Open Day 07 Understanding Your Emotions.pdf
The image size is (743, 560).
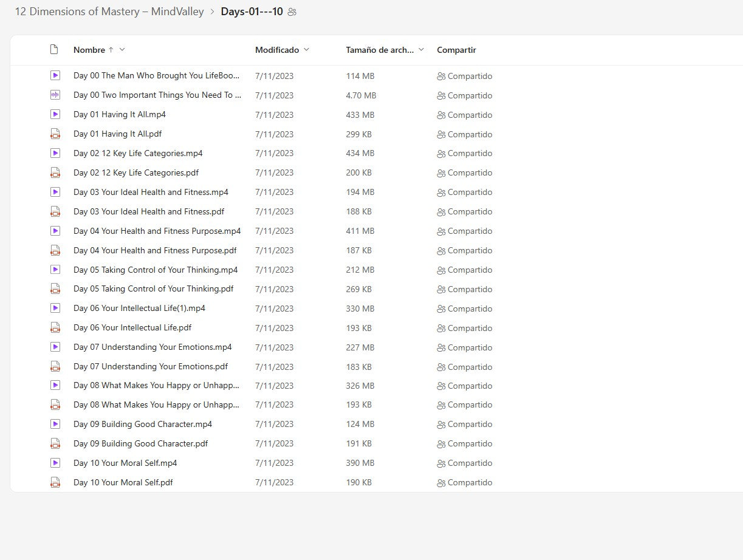[151, 366]
